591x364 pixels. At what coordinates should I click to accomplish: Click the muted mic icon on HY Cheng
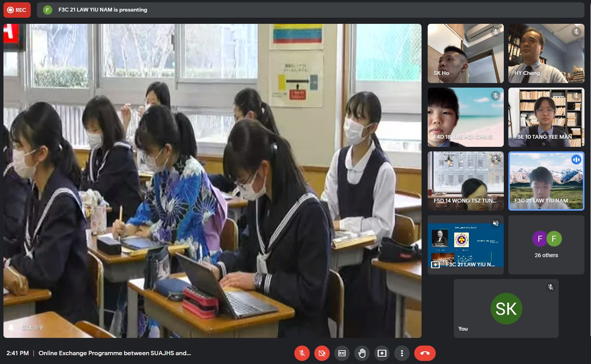click(576, 32)
